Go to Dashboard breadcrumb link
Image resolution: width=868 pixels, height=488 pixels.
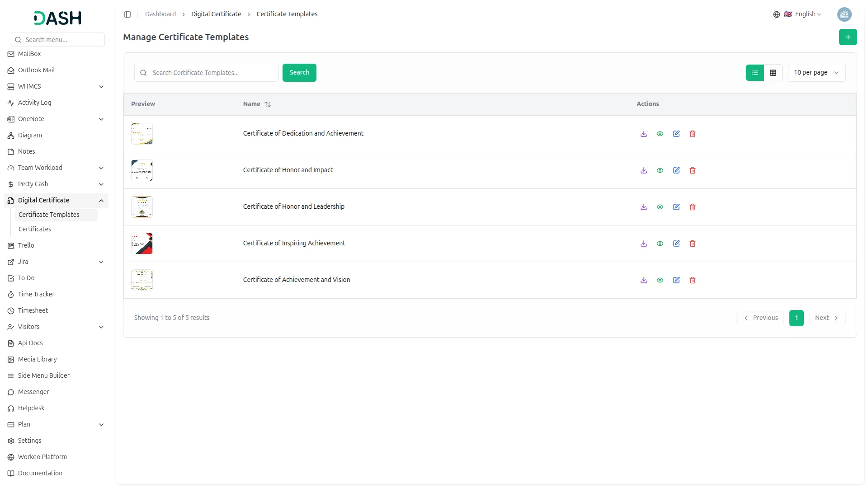160,14
